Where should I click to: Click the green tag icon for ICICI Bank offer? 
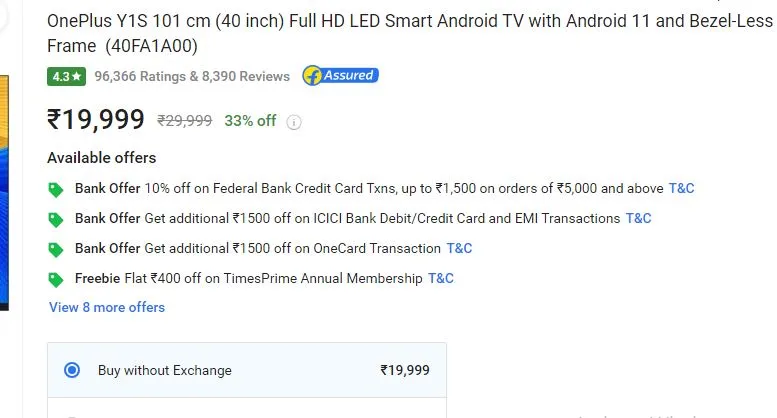pos(56,220)
